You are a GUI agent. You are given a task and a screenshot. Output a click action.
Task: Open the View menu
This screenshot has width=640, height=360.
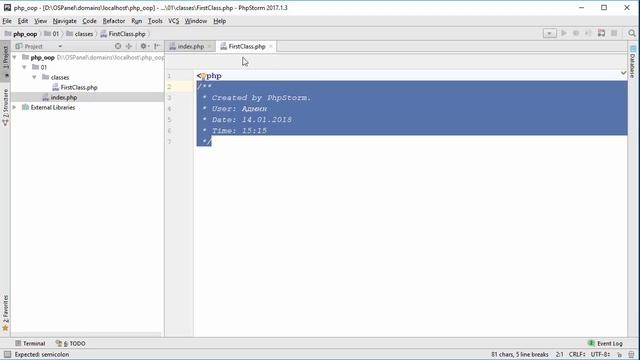[x=40, y=21]
